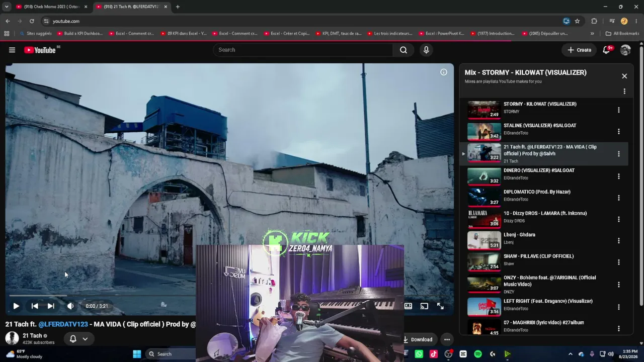Screen dimensions: 644x362
Task: Show the video info card icon
Action: tap(444, 72)
